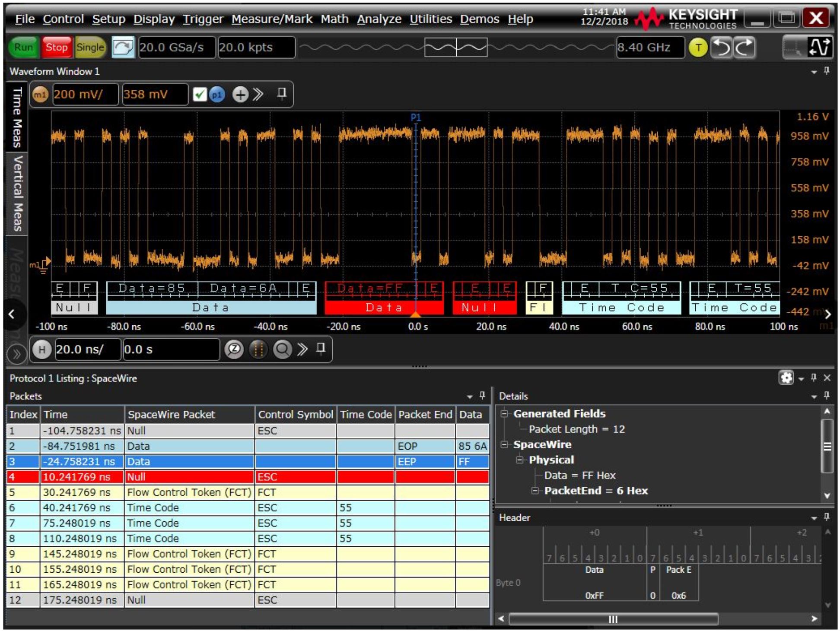Click the horizontal offset field showing 0.0 s
Image resolution: width=840 pixels, height=631 pixels.
pyautogui.click(x=171, y=350)
